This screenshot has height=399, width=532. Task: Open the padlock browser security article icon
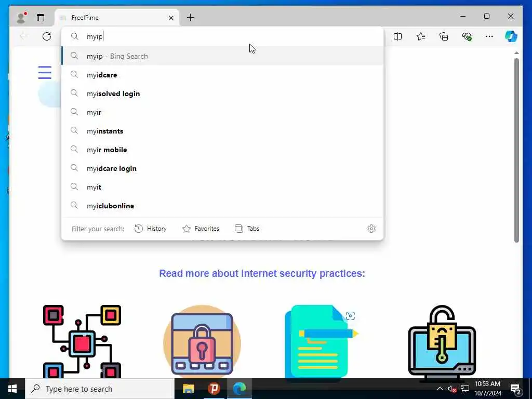point(202,341)
